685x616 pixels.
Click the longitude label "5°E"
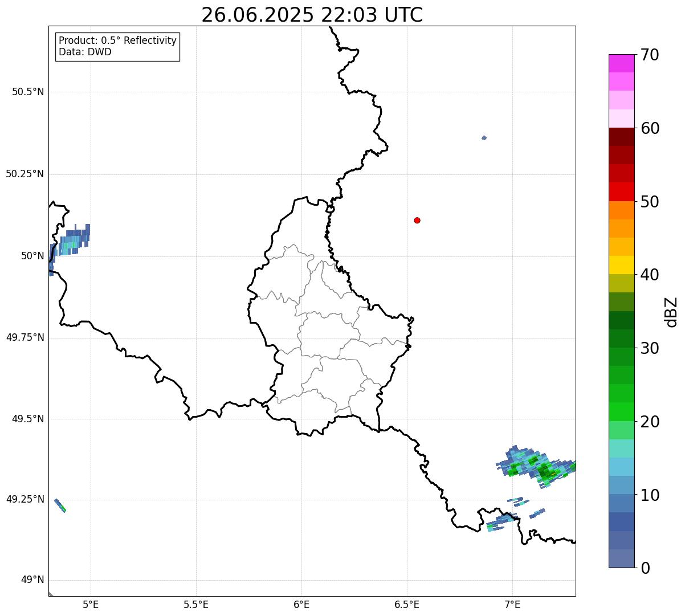[91, 604]
